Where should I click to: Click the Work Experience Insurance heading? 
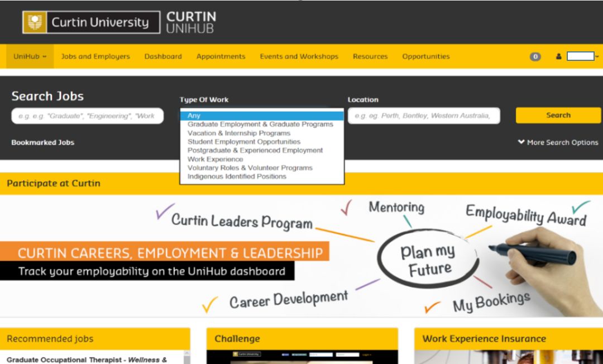coord(484,339)
